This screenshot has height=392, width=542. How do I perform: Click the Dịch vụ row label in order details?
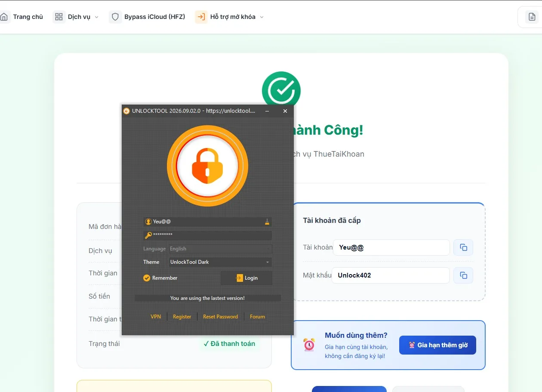[x=100, y=251]
